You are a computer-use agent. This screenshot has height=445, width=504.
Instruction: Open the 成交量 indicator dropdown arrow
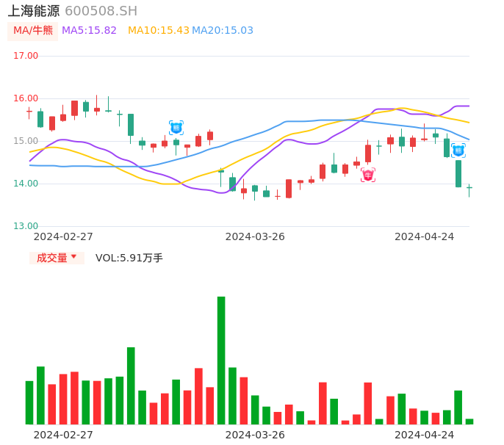tap(74, 257)
